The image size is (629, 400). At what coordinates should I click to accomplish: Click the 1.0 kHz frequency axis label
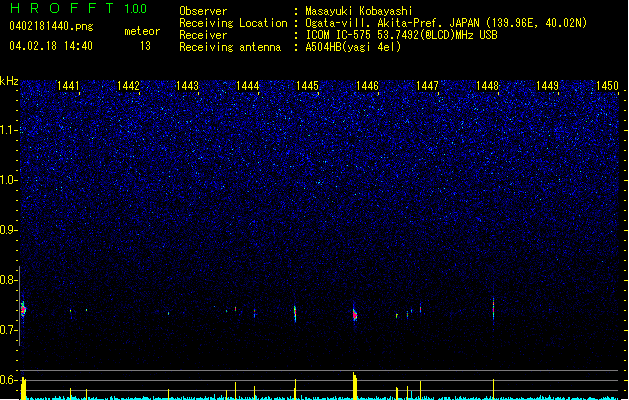point(8,180)
